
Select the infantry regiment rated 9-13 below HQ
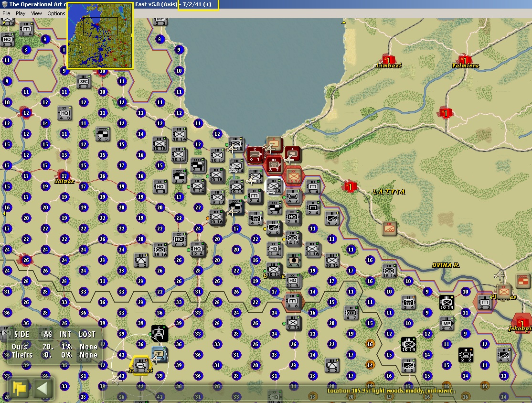pos(293,323)
